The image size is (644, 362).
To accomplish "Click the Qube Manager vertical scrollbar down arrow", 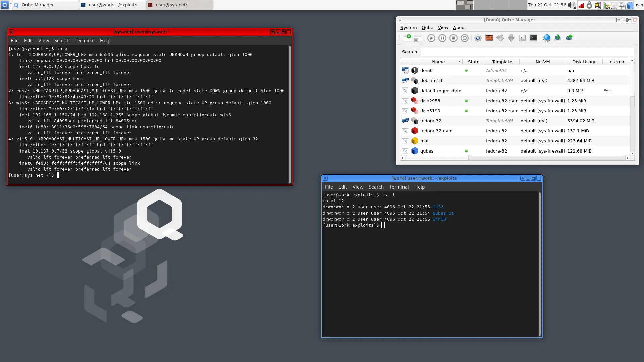I will tap(632, 153).
